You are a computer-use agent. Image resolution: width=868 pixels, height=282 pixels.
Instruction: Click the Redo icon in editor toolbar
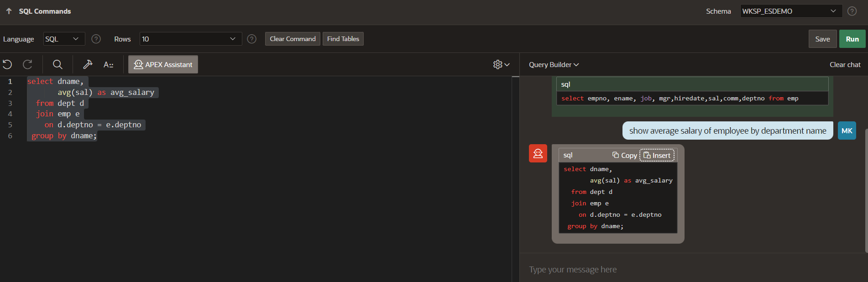[x=27, y=64]
